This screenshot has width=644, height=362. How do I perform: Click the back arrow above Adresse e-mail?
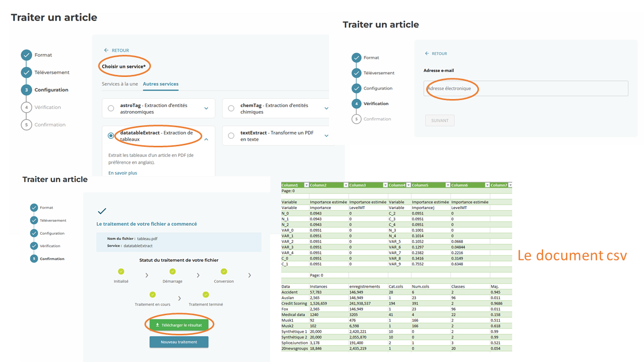tap(427, 53)
